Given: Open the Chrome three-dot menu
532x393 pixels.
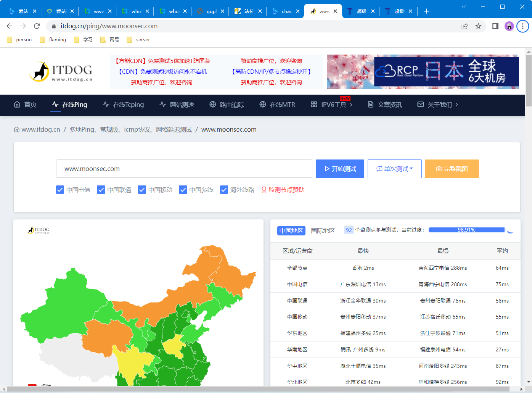Looking at the screenshot, I should tap(523, 26).
